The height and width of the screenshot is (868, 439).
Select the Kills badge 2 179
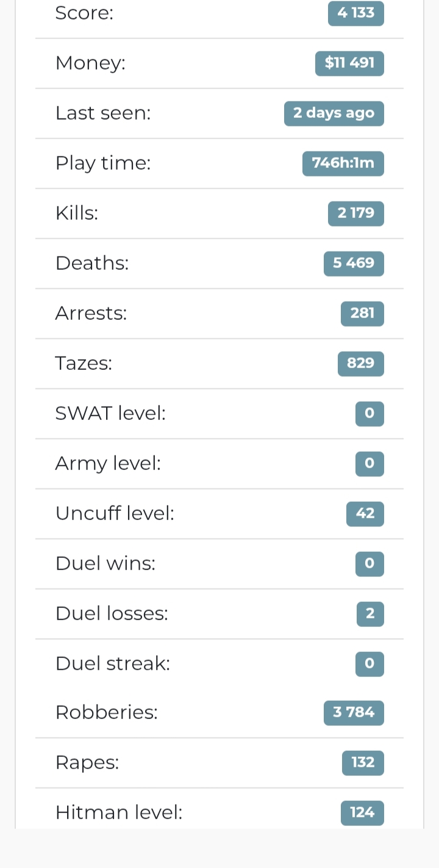[x=356, y=213]
